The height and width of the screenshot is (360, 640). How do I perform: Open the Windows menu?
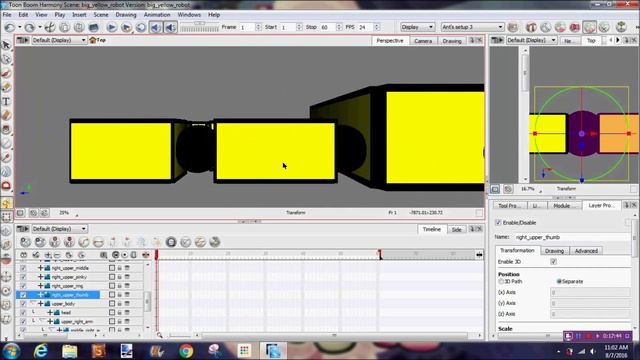coord(189,15)
